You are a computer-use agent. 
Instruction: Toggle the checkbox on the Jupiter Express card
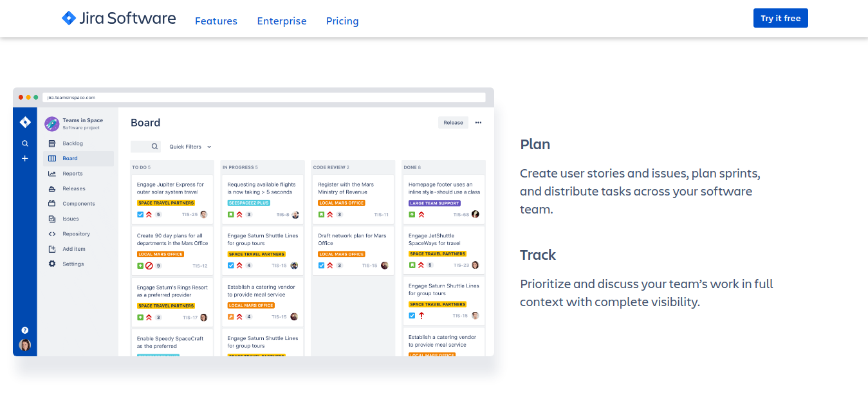(x=141, y=214)
